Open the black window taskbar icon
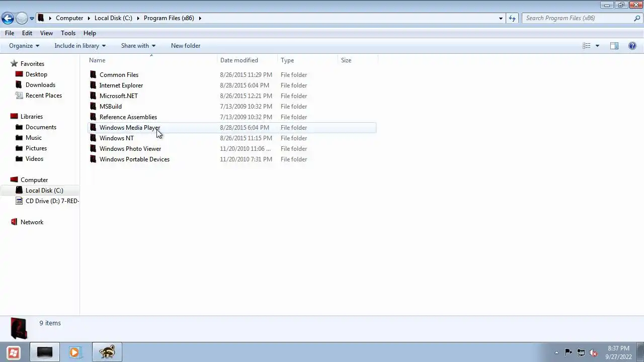644x362 pixels. click(x=45, y=352)
